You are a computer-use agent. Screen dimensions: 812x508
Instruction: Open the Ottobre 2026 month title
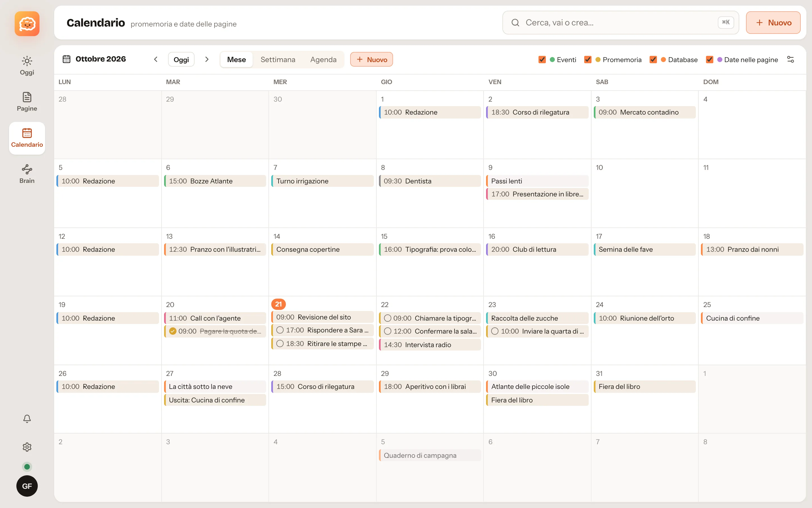(101, 59)
